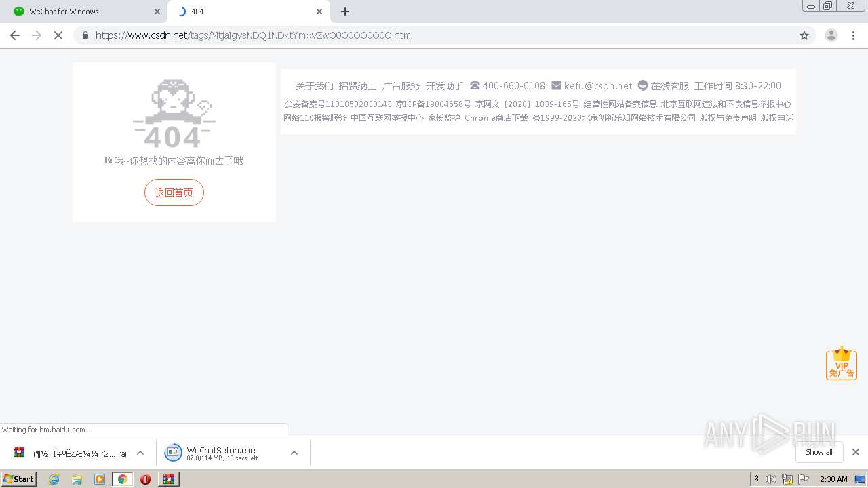Viewport: 868px width, 488px height.
Task: Open the 版权申诉 link
Action: (777, 118)
